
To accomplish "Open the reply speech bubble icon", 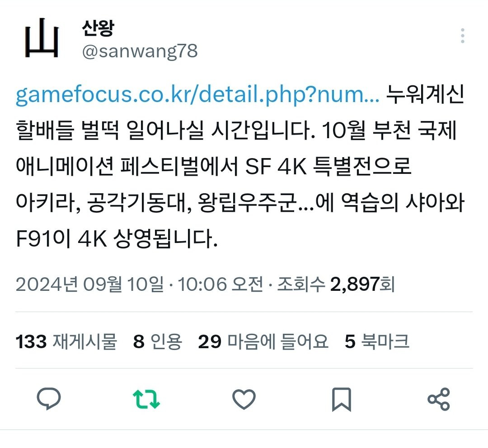I will coord(49,399).
